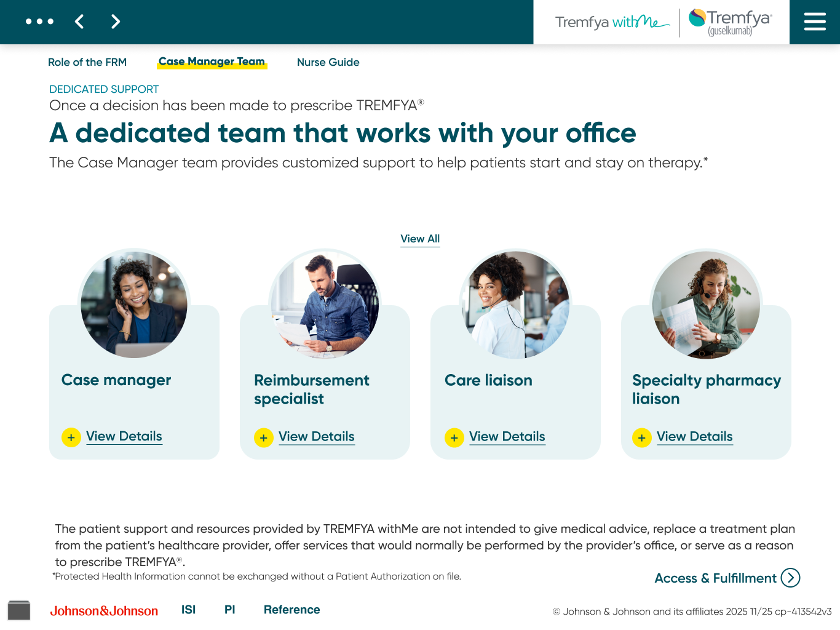Click the ISI footer link
This screenshot has height=630, width=840.
click(188, 610)
